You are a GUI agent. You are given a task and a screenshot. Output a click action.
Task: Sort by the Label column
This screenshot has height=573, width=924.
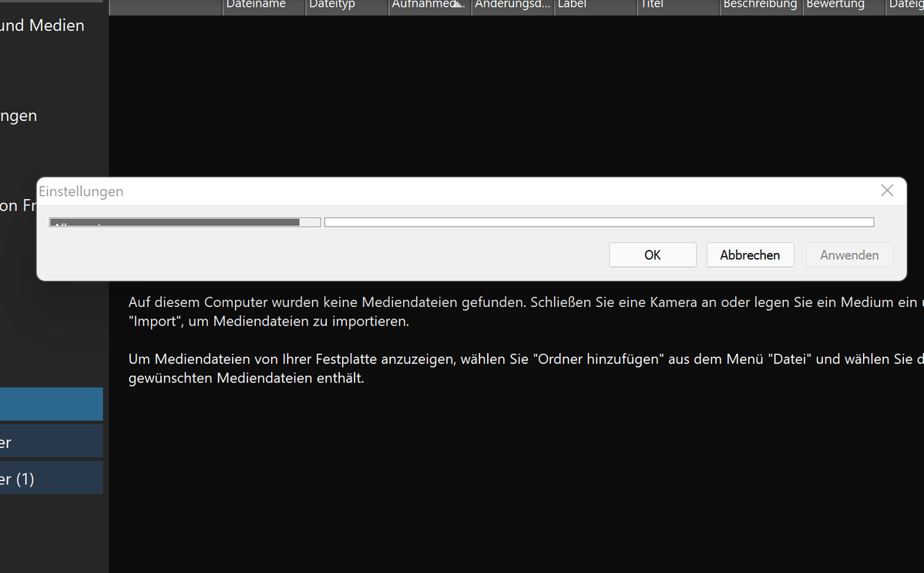tap(595, 6)
